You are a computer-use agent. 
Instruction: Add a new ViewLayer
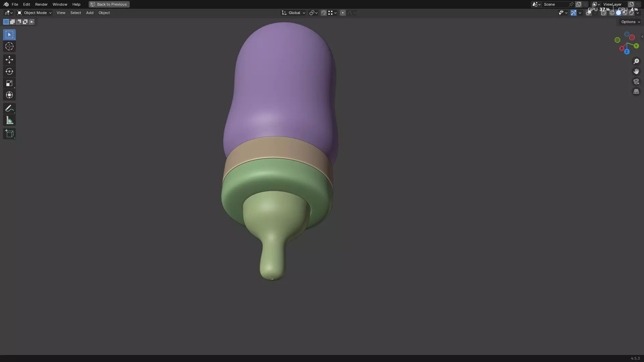pyautogui.click(x=631, y=4)
